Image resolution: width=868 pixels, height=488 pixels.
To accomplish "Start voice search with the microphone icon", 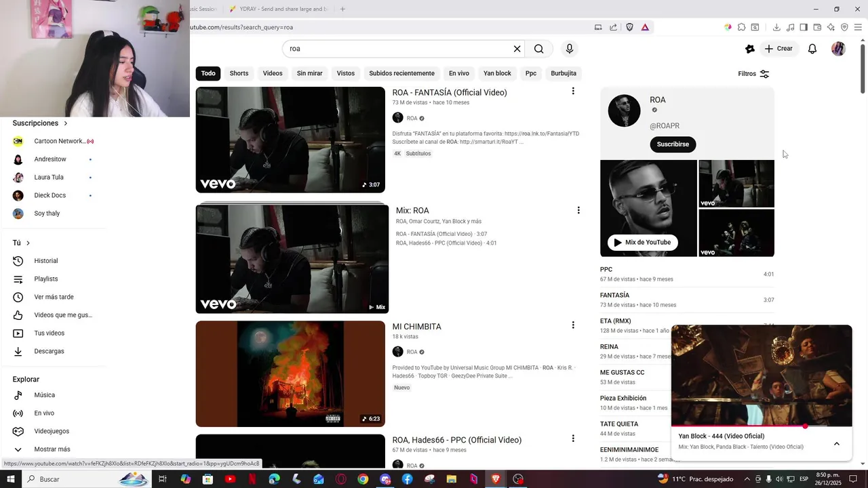I will 570,49.
